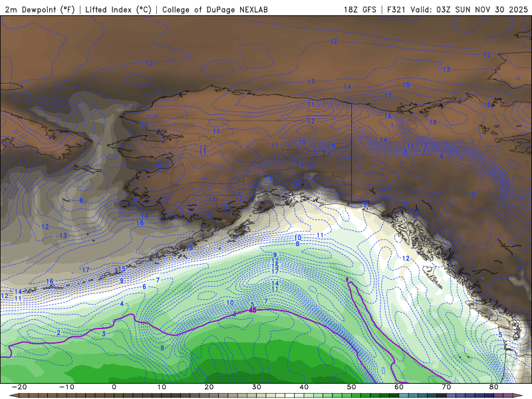Screen dimensions: 532x399
Task: Select the "College of DuPage NEXLAB" text
Action: click(x=215, y=9)
